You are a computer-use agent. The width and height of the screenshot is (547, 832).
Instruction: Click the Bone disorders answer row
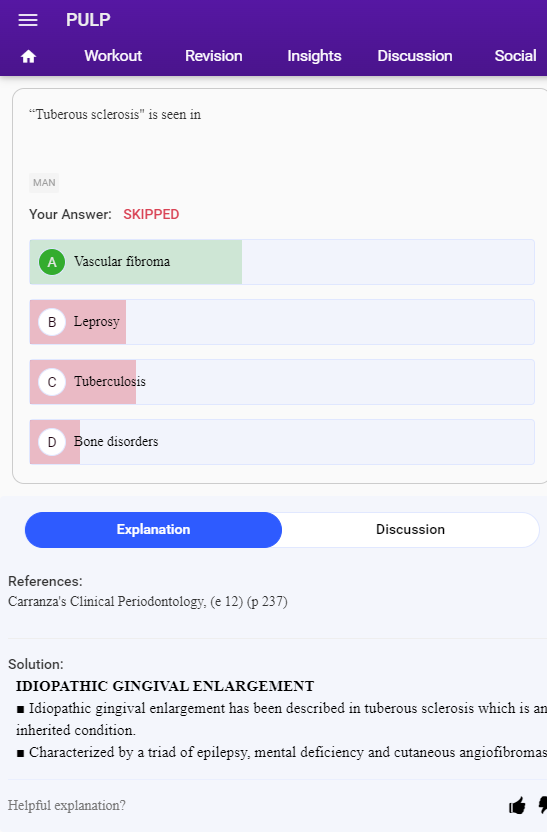tap(282, 442)
